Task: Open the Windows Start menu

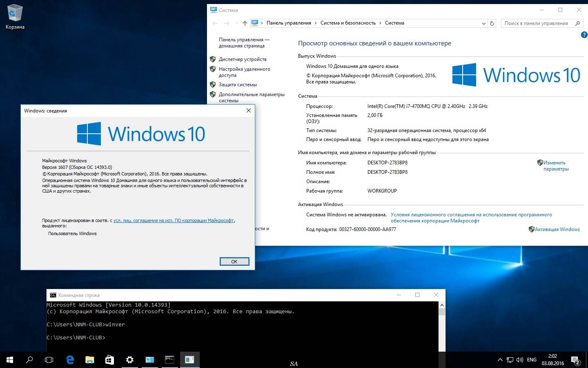Action: click(x=10, y=360)
